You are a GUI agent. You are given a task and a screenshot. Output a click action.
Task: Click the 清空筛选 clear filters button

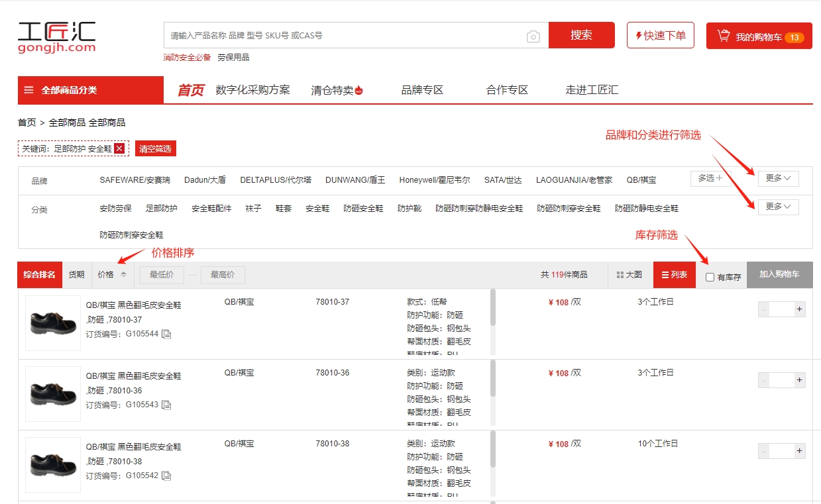156,148
